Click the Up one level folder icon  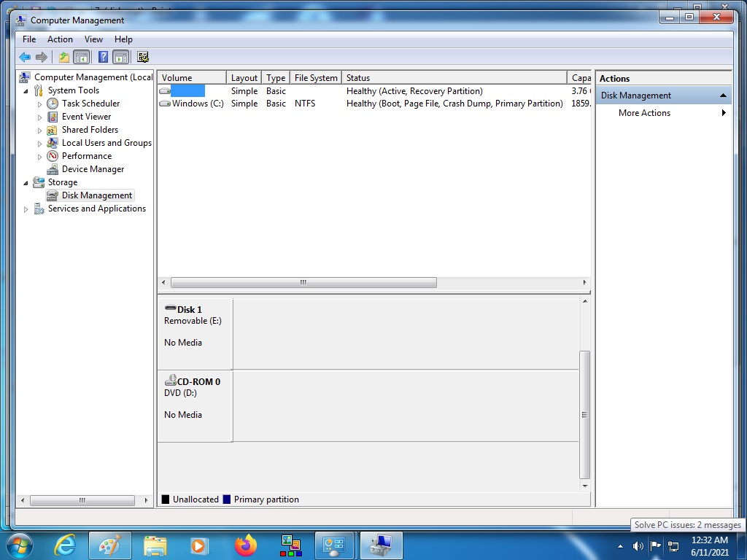click(64, 58)
